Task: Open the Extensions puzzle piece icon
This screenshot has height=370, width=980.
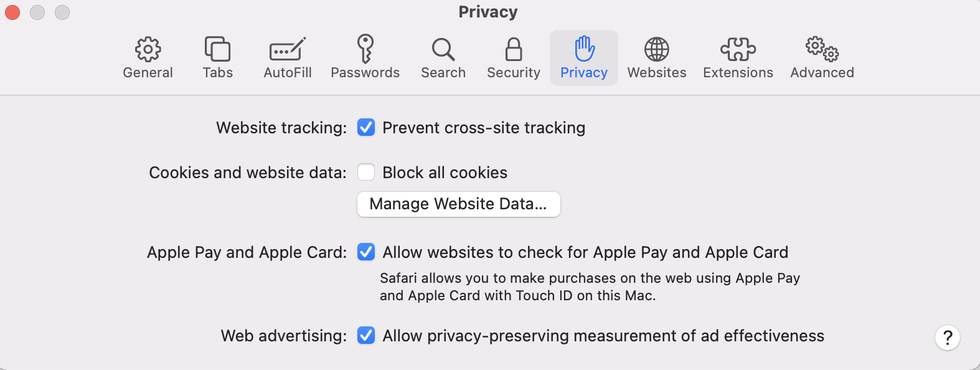Action: [x=738, y=49]
